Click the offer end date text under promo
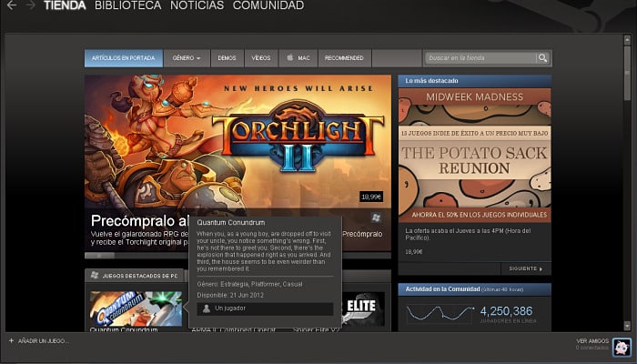 pyautogui.click(x=468, y=234)
